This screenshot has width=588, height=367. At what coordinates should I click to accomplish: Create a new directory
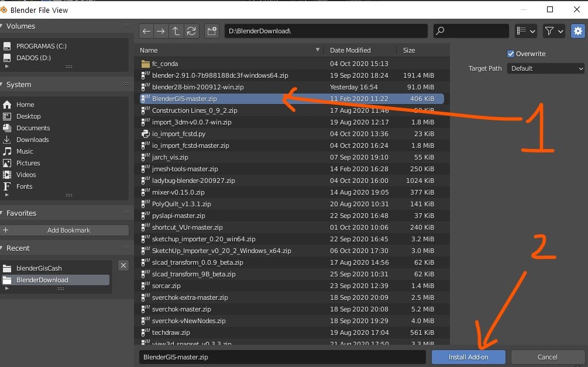(211, 31)
